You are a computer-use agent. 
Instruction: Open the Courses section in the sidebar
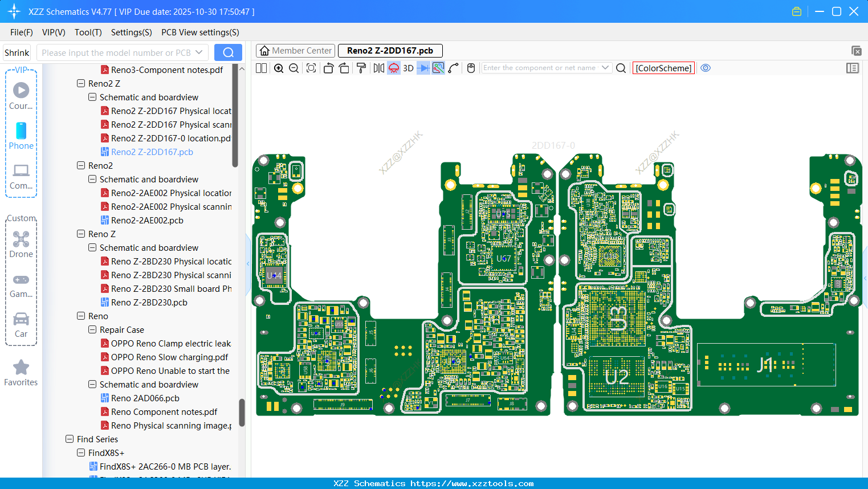(x=21, y=96)
